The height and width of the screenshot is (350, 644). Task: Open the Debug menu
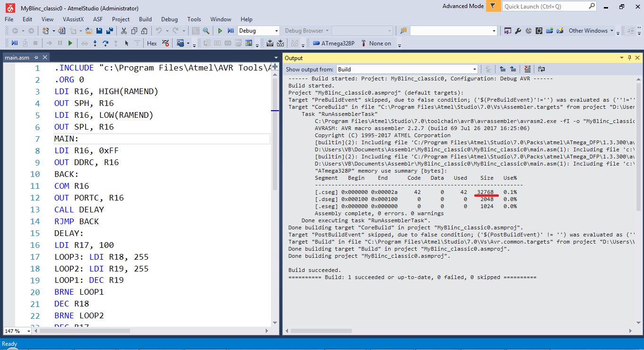point(169,19)
